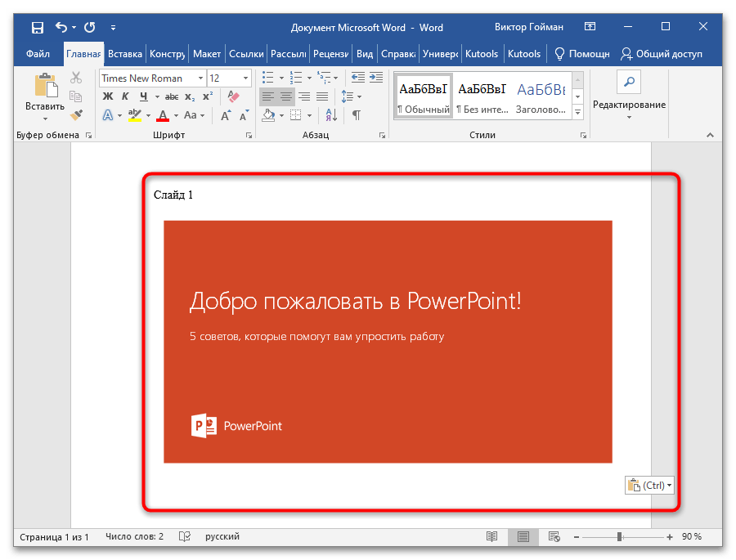Viewport: 736px width, 560px height.
Task: Switch to the Вставка tab
Action: click(125, 54)
